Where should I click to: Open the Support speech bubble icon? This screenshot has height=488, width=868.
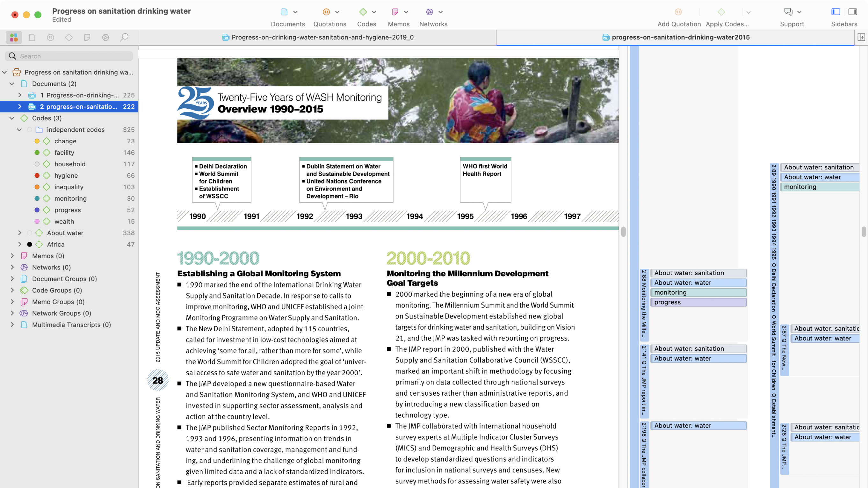(x=788, y=12)
